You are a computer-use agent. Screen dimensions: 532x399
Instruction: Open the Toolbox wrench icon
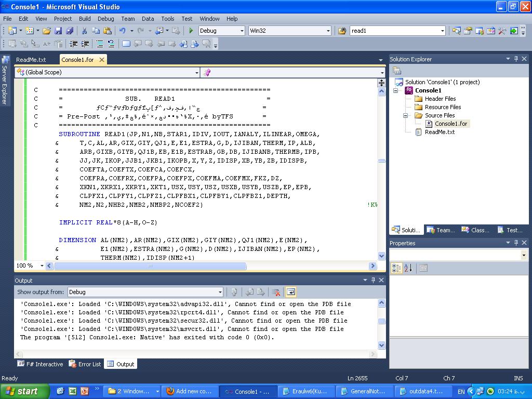(x=502, y=31)
